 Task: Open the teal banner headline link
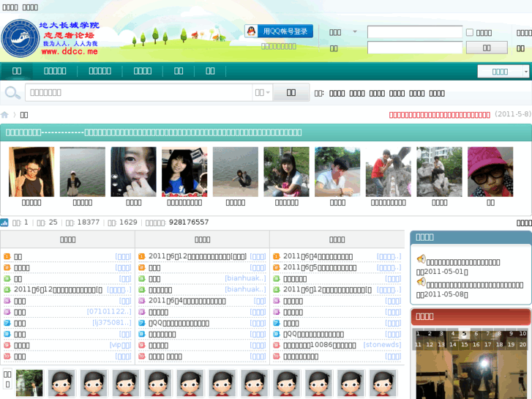[154, 133]
